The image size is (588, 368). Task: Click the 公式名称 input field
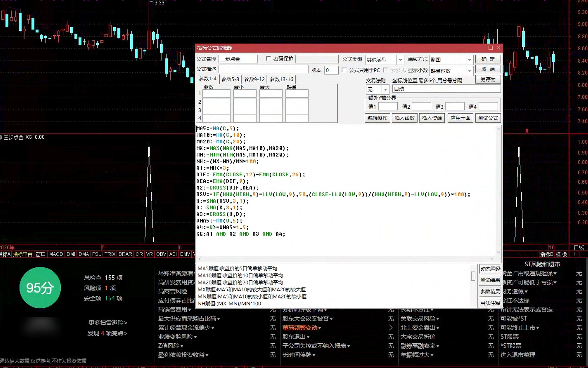click(x=238, y=59)
